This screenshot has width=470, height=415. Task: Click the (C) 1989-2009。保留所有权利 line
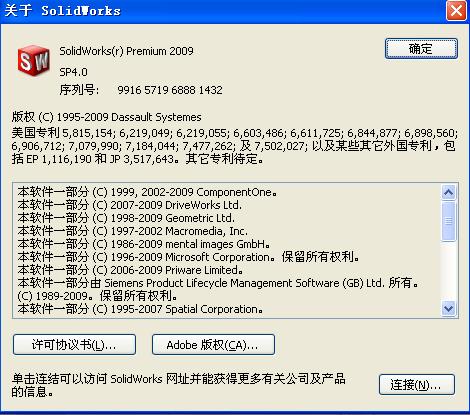[97, 296]
